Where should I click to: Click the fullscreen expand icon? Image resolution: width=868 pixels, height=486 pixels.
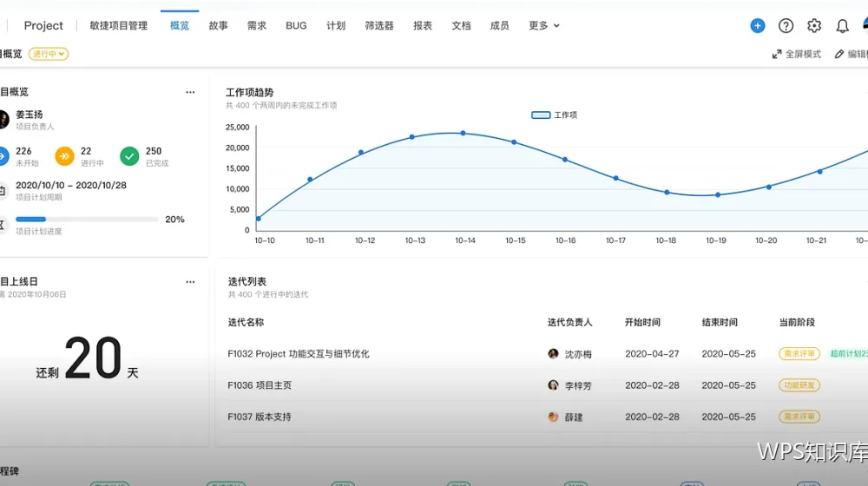777,55
